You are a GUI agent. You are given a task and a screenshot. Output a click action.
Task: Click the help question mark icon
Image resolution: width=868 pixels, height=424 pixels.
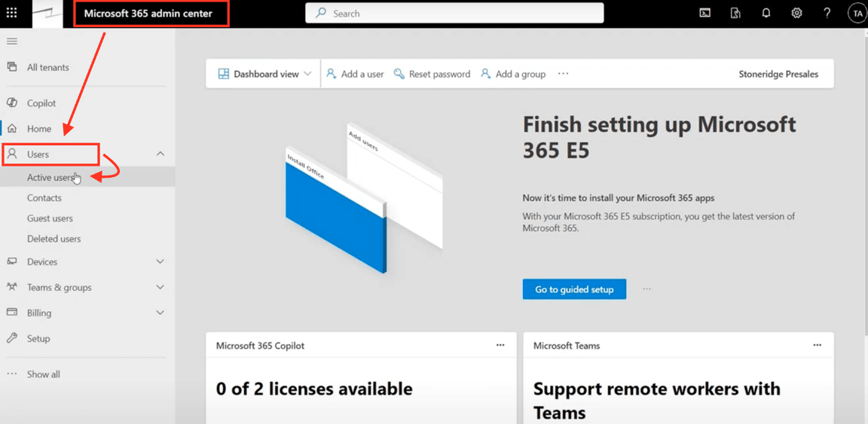pyautogui.click(x=827, y=14)
